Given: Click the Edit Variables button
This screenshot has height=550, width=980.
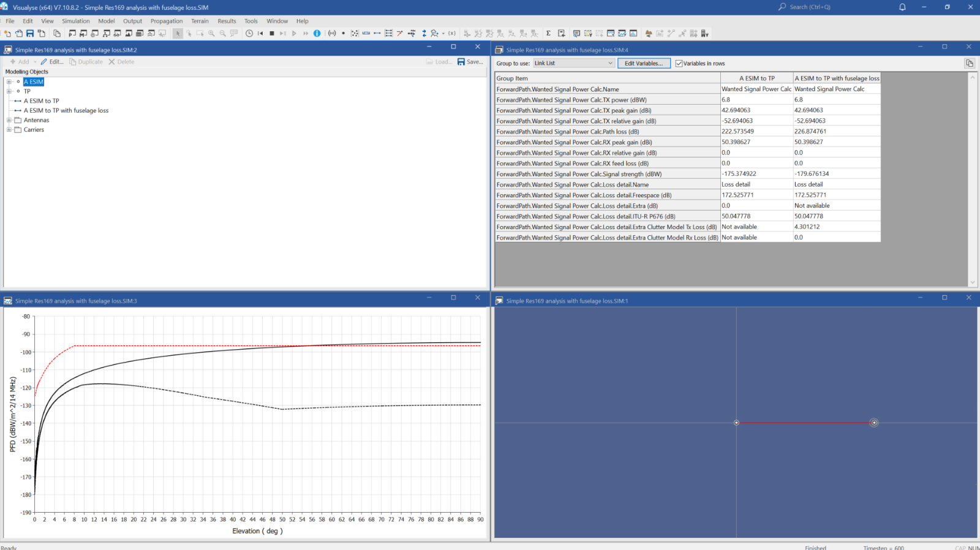Looking at the screenshot, I should click(x=643, y=64).
